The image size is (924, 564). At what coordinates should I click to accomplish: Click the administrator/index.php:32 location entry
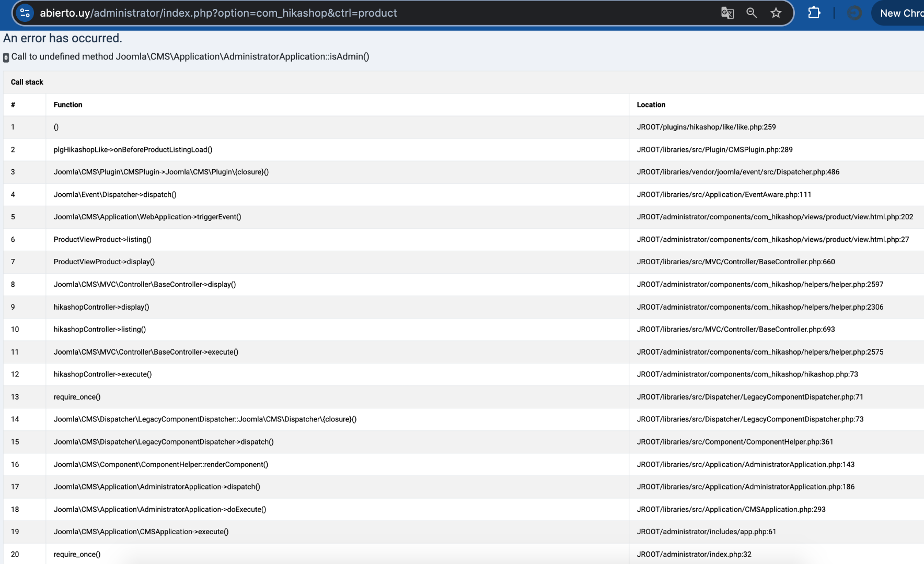pos(694,554)
